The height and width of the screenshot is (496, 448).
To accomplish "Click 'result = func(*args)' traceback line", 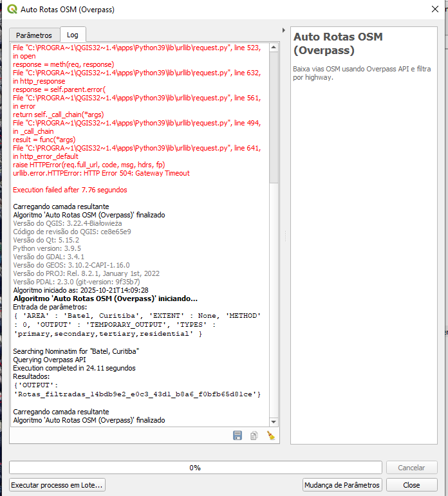I will tap(44, 140).
